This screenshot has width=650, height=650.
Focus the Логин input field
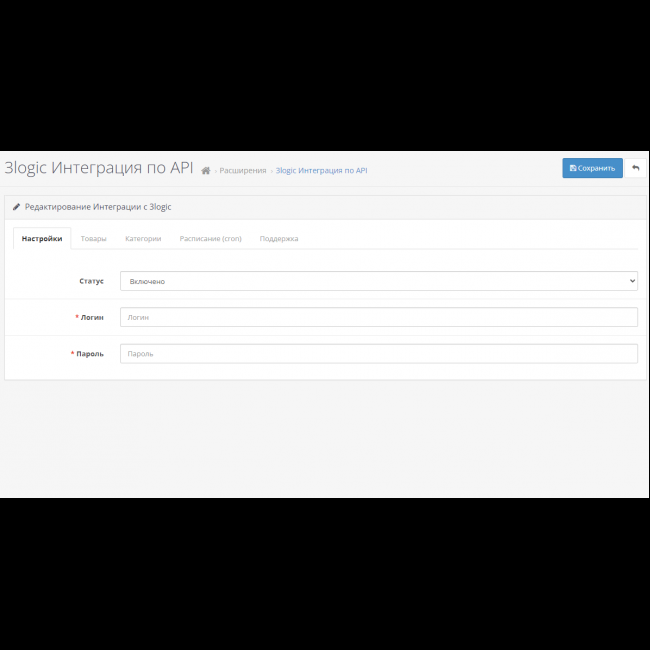[x=378, y=317]
